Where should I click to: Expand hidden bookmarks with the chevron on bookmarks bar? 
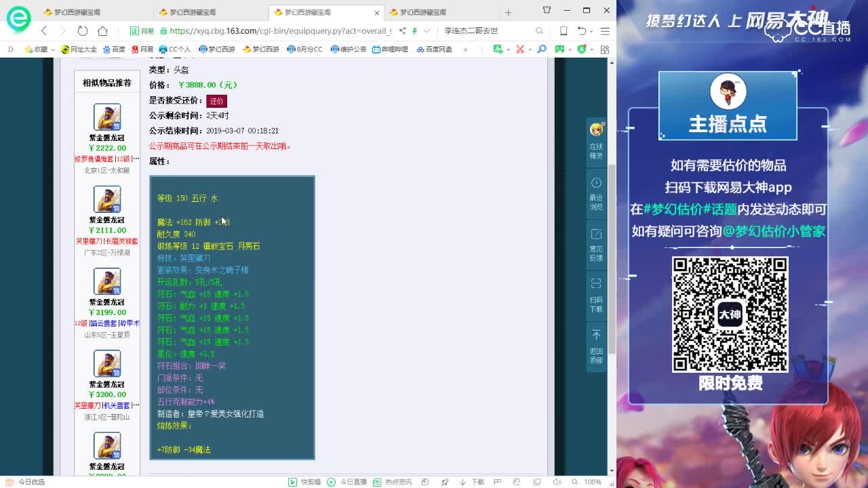[x=465, y=49]
